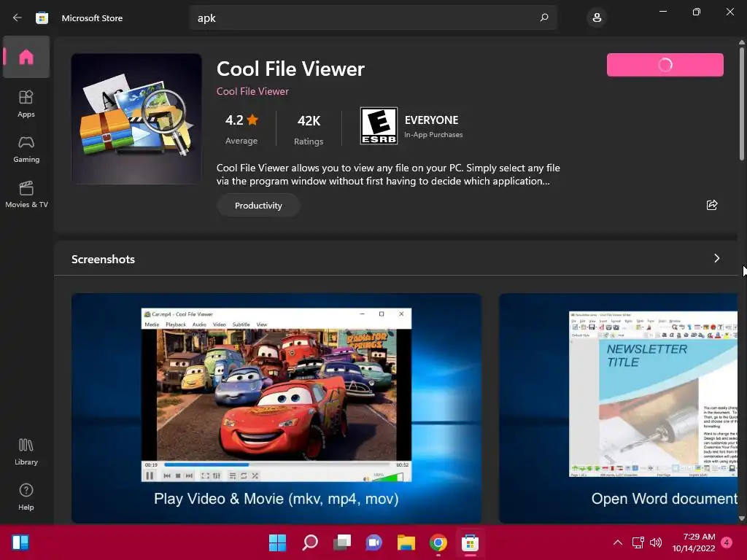Screen dimensions: 747x560
Task: Open the Windows Start menu
Action: [x=277, y=542]
